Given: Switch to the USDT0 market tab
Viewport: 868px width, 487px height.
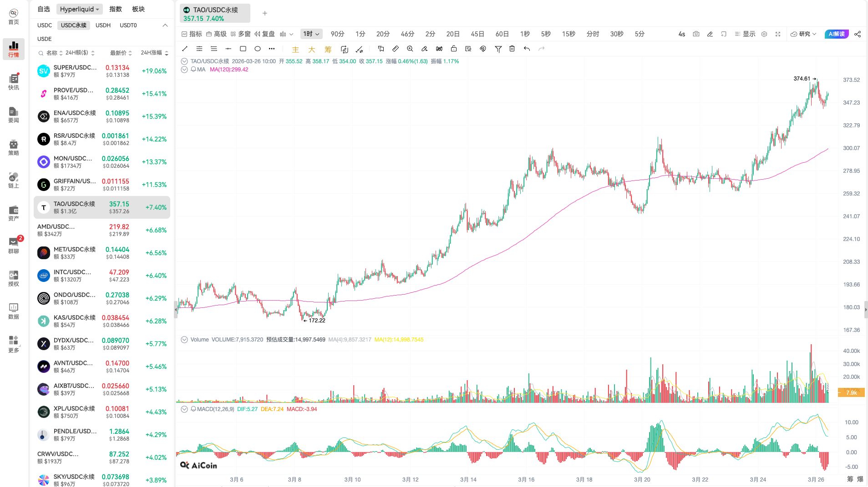Looking at the screenshot, I should click(x=128, y=25).
